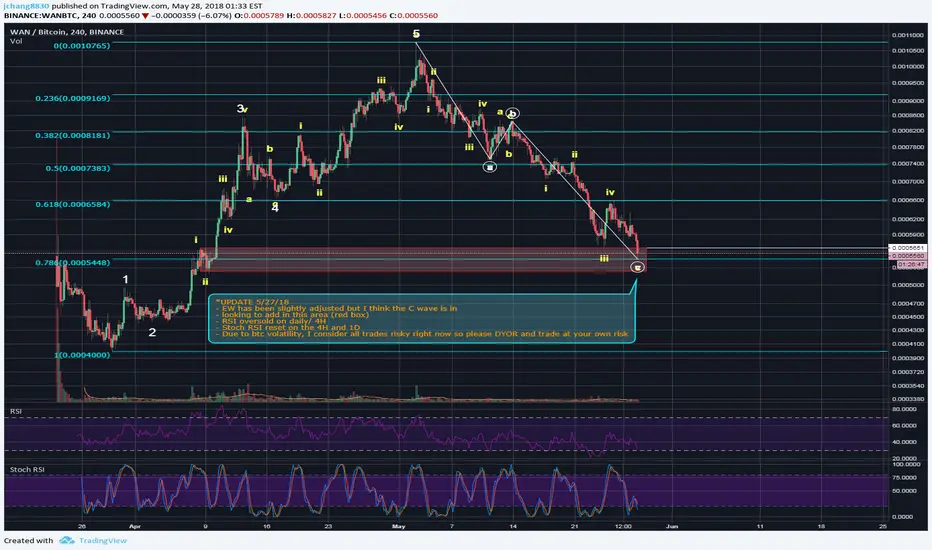
Task: Click the white wave 1 label
Action: (x=125, y=279)
